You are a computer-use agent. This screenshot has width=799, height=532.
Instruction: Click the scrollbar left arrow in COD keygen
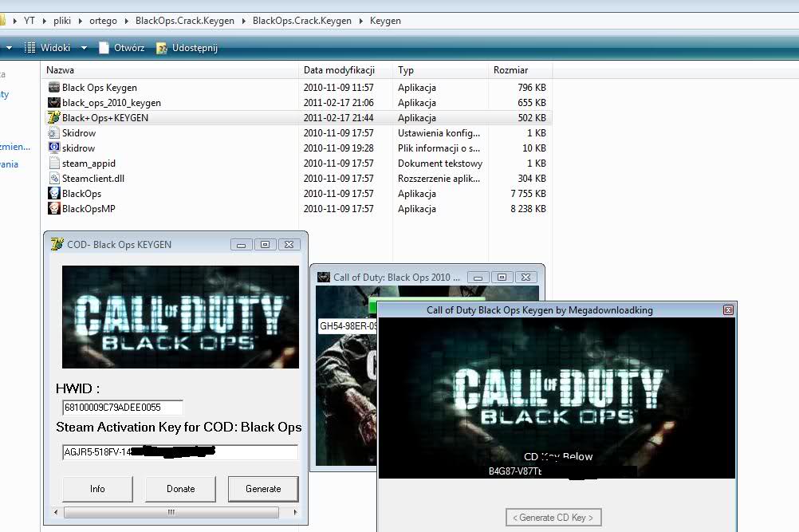(x=56, y=512)
